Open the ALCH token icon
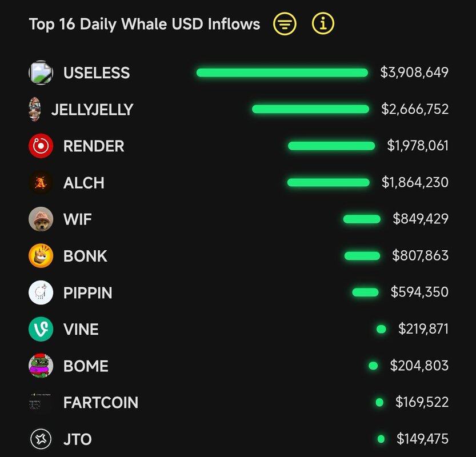The height and width of the screenshot is (457, 476). [x=41, y=183]
